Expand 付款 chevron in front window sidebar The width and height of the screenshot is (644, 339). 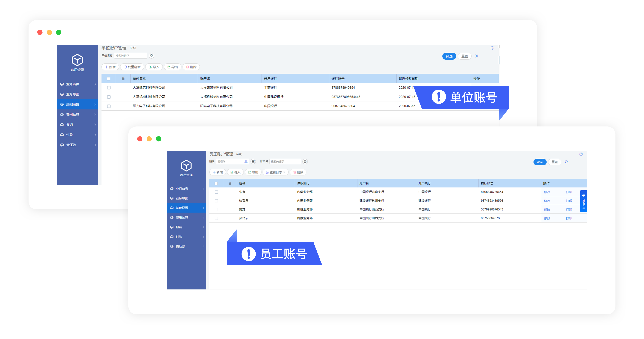point(203,237)
